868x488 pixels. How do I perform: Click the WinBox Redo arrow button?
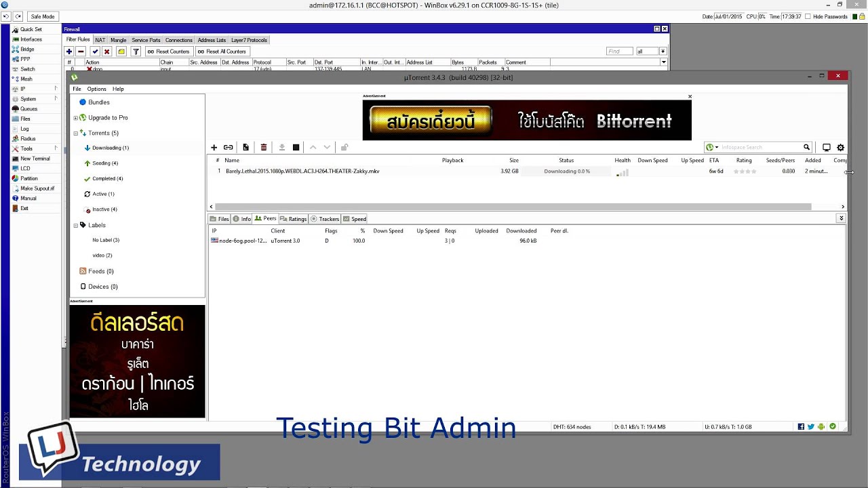click(18, 16)
